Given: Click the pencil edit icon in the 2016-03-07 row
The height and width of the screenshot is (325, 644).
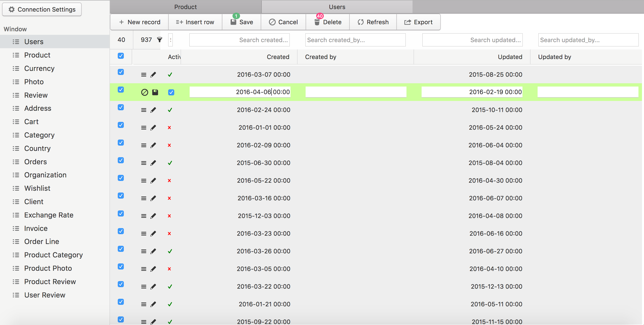Looking at the screenshot, I should click(153, 75).
